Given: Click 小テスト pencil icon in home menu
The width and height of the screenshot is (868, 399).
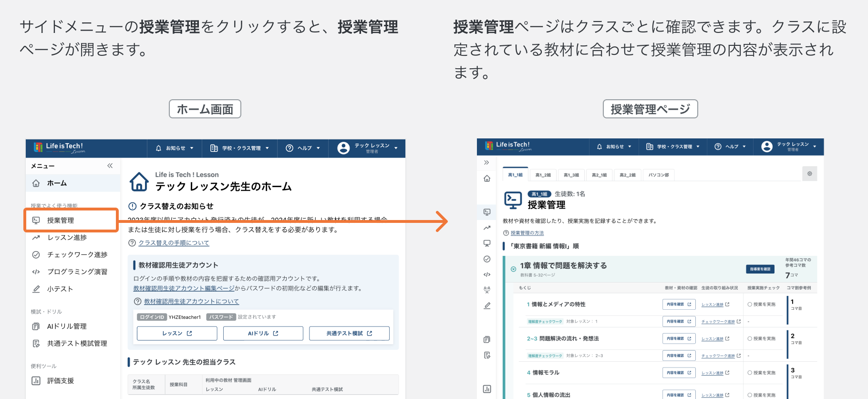Looking at the screenshot, I should coord(36,289).
